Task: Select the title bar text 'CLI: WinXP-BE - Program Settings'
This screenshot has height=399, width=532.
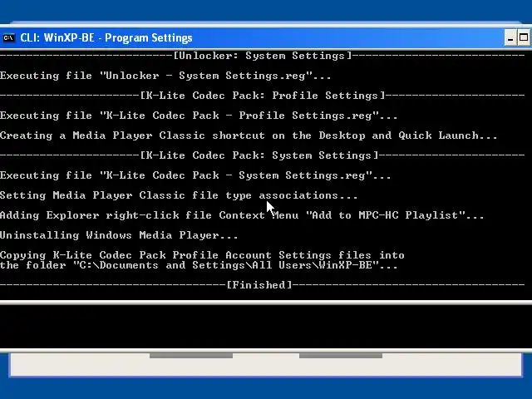Action: pos(106,37)
